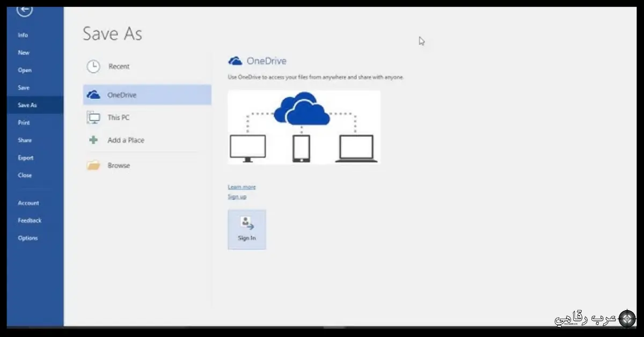644x337 pixels.
Task: Click the Recent clock icon
Action: click(x=93, y=67)
